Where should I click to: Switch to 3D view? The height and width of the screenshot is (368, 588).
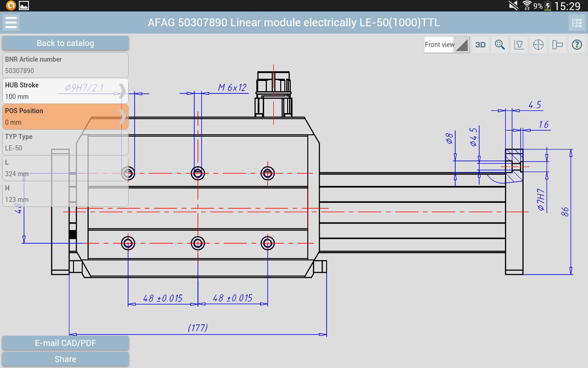[481, 45]
